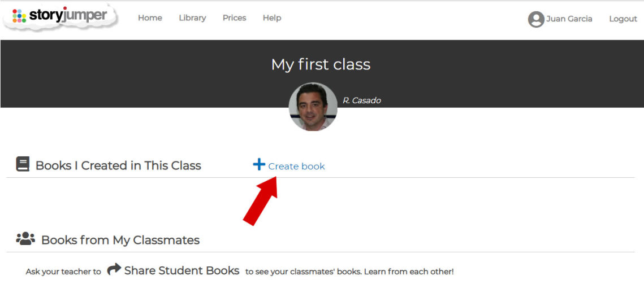Select Help in the navigation bar
Image resolution: width=644 pixels, height=302 pixels.
click(x=272, y=18)
